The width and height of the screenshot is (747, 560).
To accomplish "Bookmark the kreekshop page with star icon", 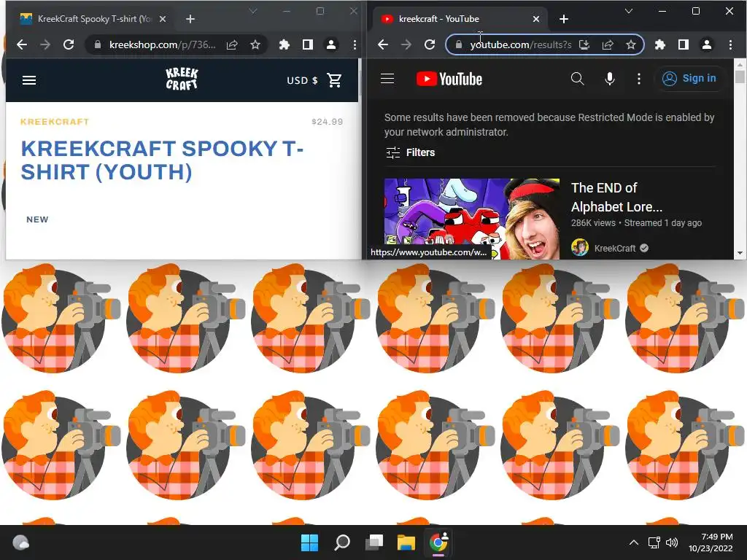I will [255, 44].
